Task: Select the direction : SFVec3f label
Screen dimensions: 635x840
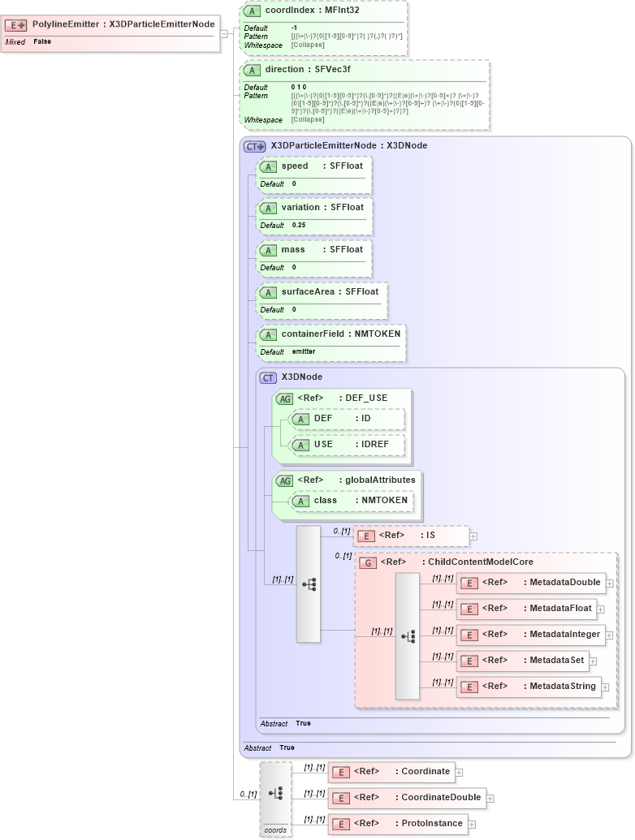Action: [x=308, y=70]
